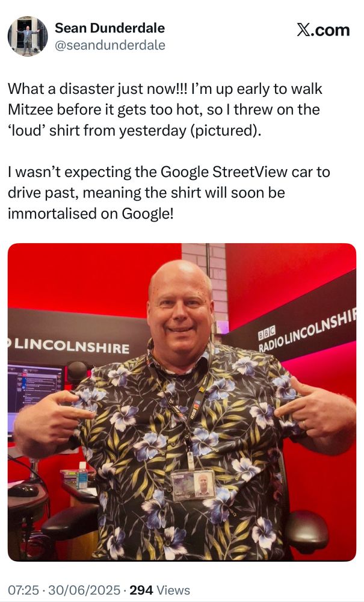
Task: Click the computer mouse on desk
Action: (x=23, y=490)
